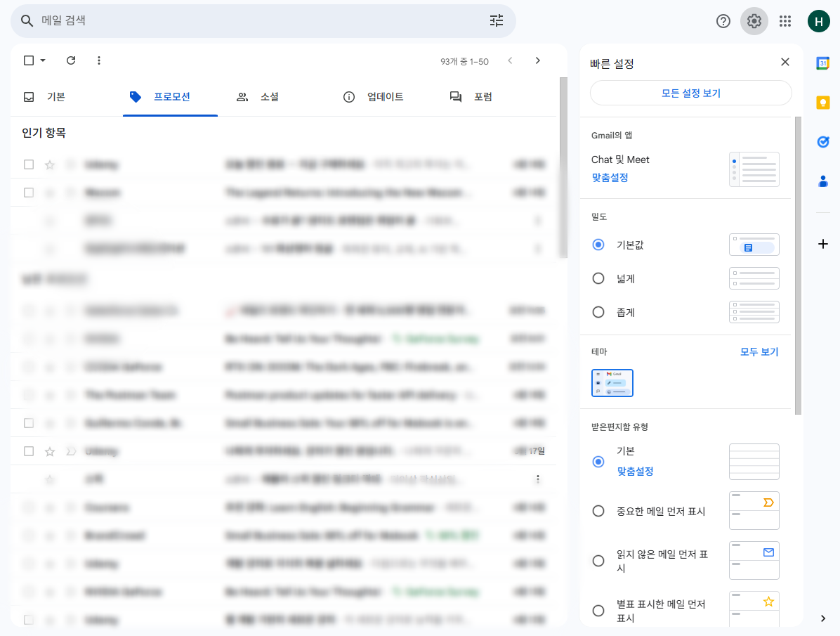Open 모두 보기 link for themes
This screenshot has height=636, width=840.
759,351
